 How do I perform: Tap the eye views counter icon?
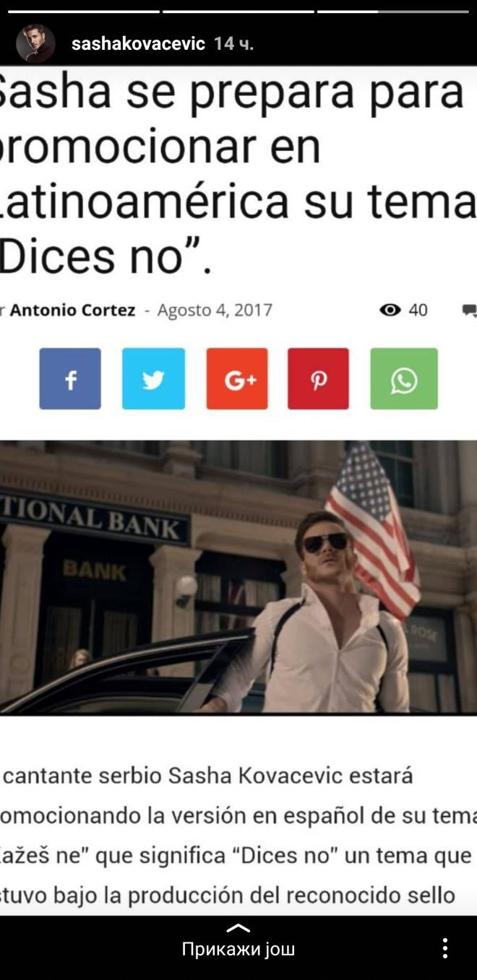pos(390,311)
